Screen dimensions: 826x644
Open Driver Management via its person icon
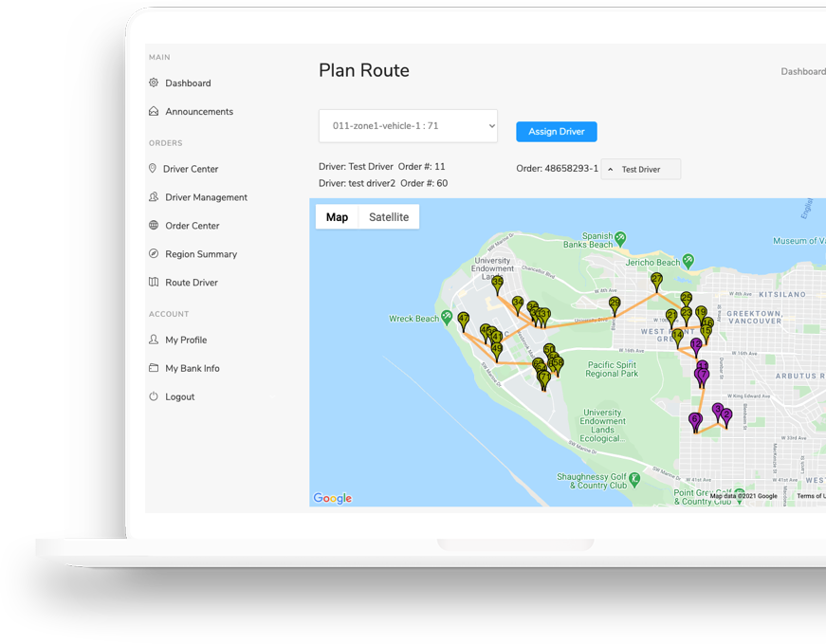[154, 197]
